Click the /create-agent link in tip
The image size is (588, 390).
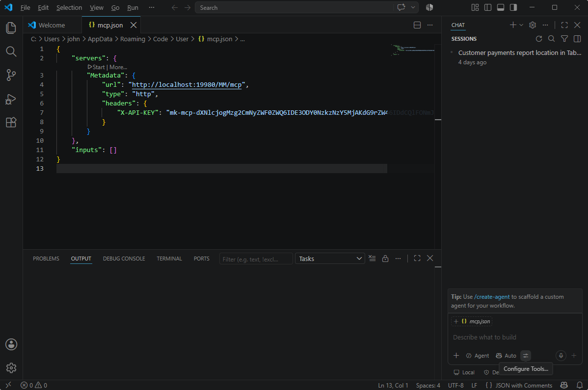click(492, 297)
